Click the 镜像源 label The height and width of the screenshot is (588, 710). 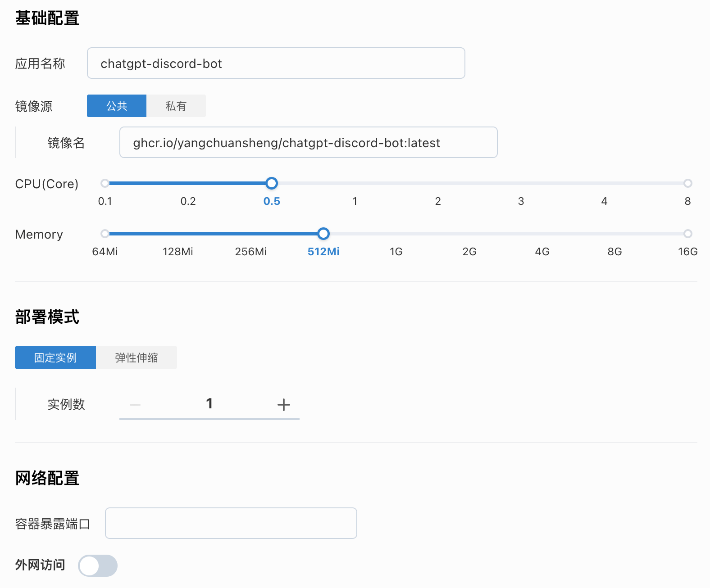(x=34, y=106)
